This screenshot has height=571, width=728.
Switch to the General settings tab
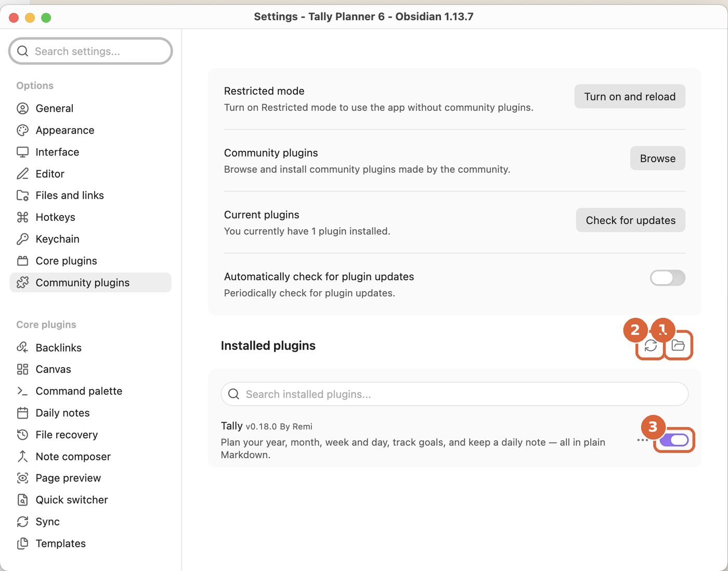click(x=90, y=108)
